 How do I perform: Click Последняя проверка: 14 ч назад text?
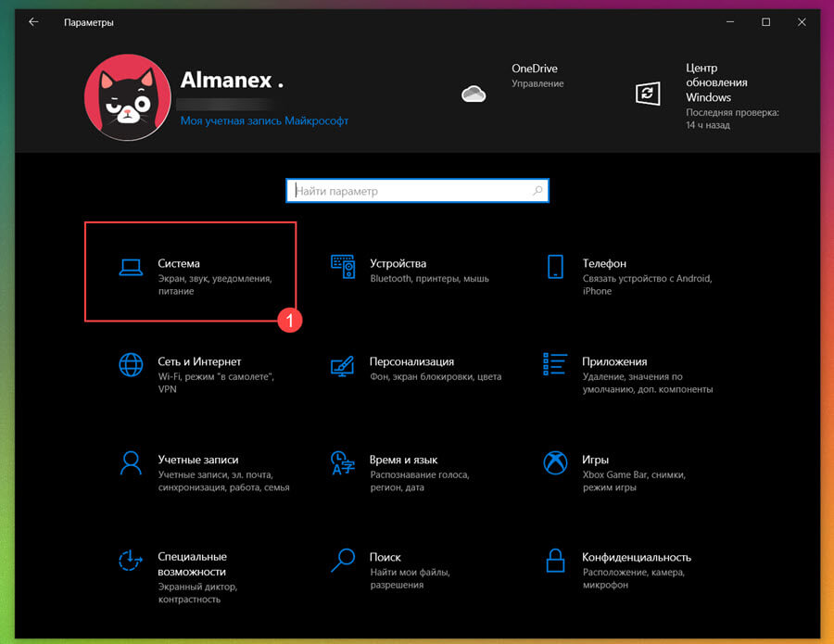coord(732,119)
